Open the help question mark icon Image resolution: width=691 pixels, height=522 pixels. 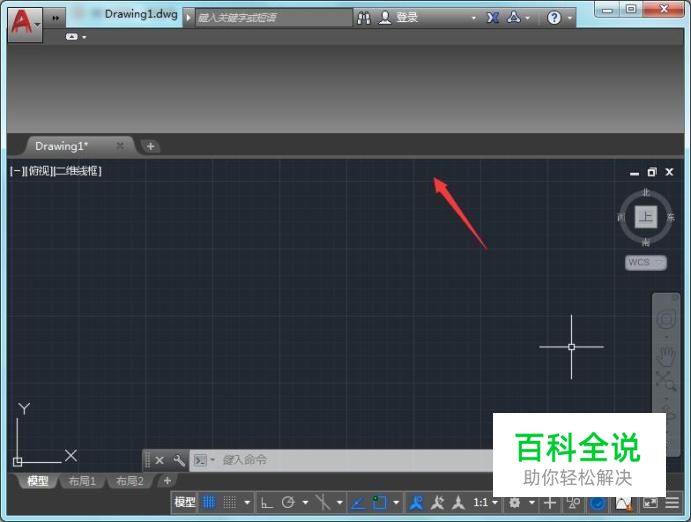554,18
